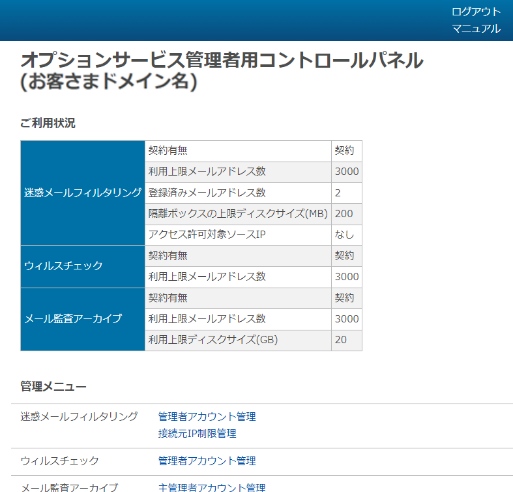Select the blue ウィルスチェック table header cell
The image size is (513, 492).
[83, 266]
